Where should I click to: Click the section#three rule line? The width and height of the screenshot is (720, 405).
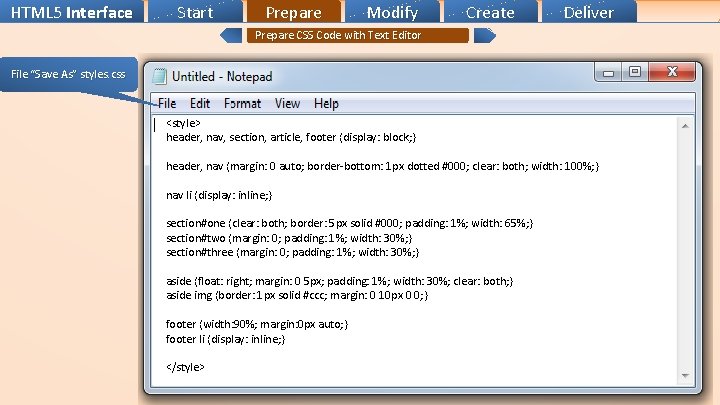coord(292,253)
